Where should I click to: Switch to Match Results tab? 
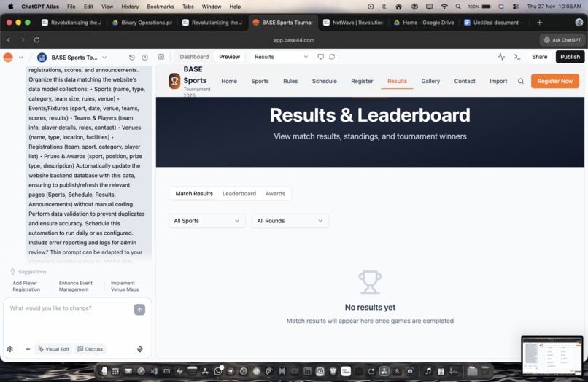point(194,193)
